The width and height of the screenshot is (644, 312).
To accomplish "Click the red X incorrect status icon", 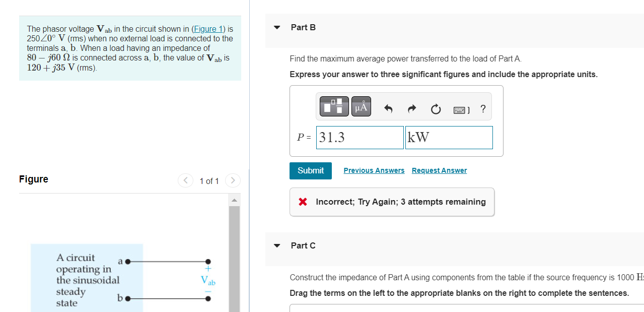I will click(x=302, y=202).
